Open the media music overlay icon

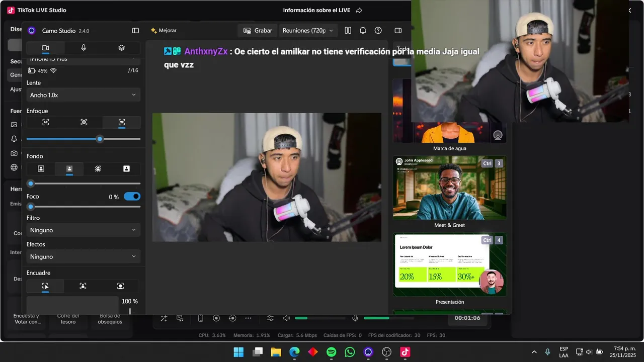click(180, 318)
